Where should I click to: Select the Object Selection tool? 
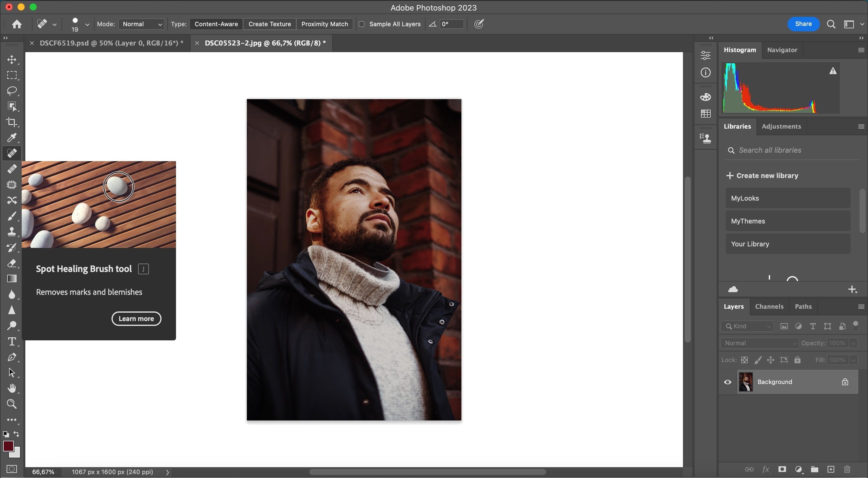click(12, 106)
